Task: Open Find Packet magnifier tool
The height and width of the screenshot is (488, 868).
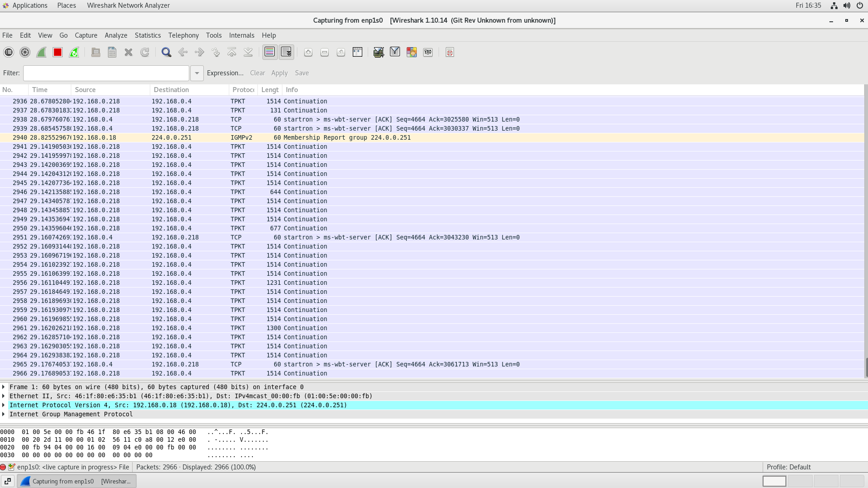Action: pos(167,52)
